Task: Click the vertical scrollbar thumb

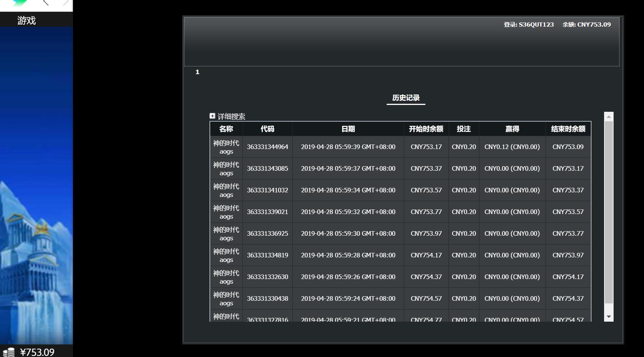Action: pyautogui.click(x=609, y=212)
